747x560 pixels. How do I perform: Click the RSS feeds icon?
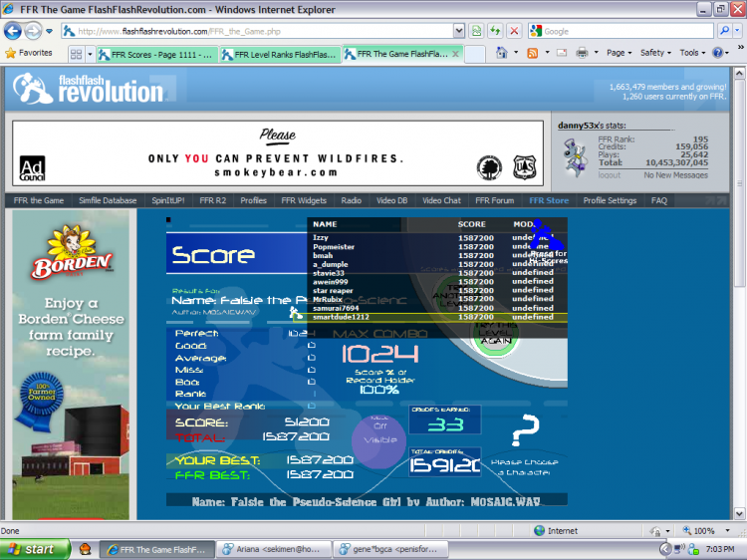[533, 53]
